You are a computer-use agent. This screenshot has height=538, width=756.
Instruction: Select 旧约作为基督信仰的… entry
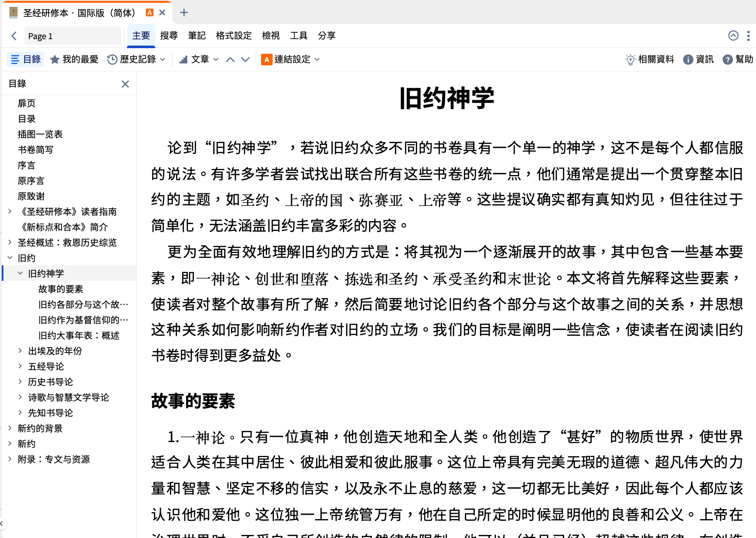83,320
